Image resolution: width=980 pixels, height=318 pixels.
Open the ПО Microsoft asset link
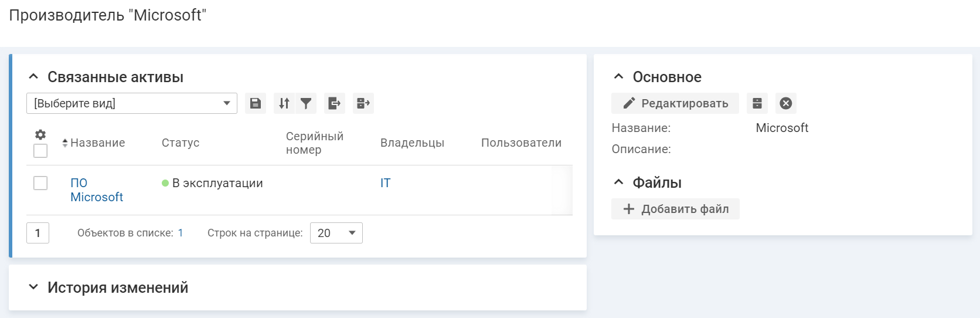[x=96, y=190]
